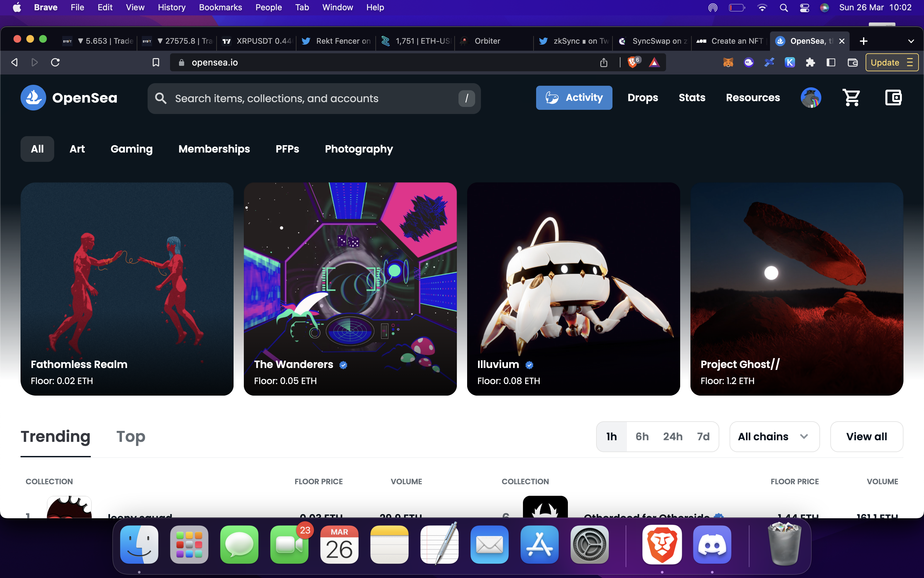This screenshot has width=924, height=578.
Task: Open Finder from the dock
Action: tap(139, 544)
